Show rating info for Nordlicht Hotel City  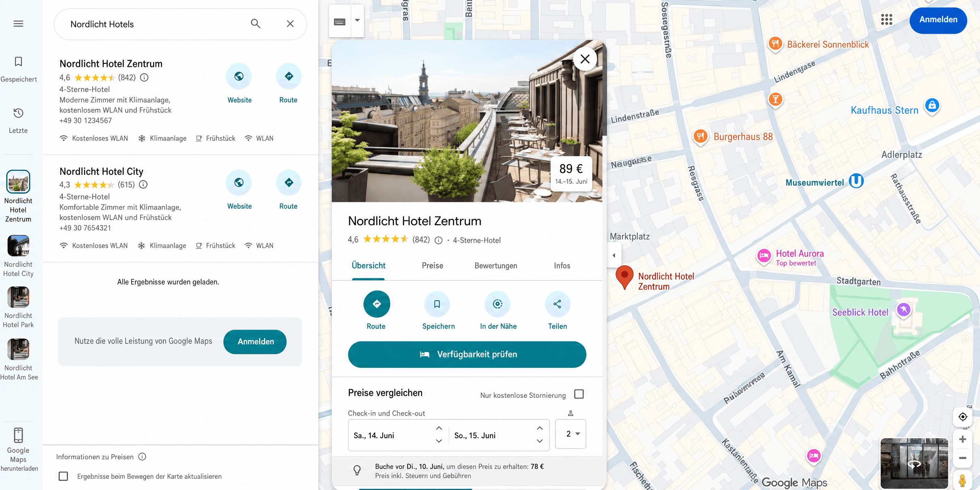(143, 184)
